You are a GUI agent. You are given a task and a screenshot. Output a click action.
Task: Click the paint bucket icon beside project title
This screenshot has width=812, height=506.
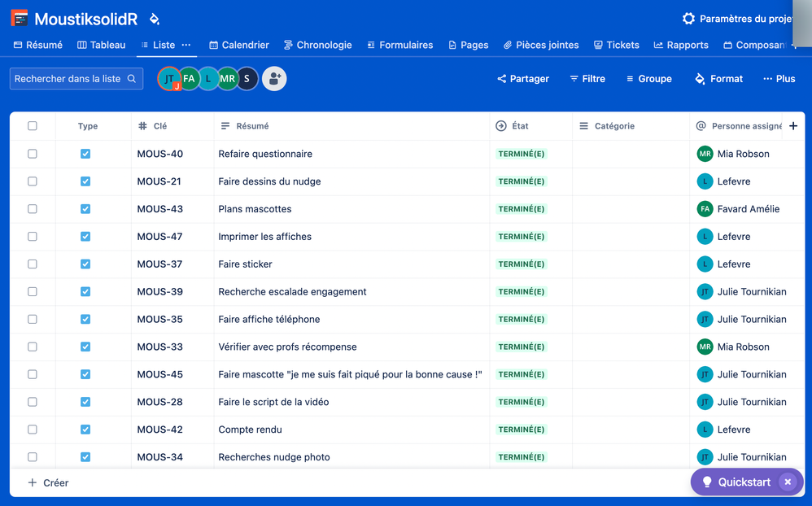pyautogui.click(x=155, y=20)
